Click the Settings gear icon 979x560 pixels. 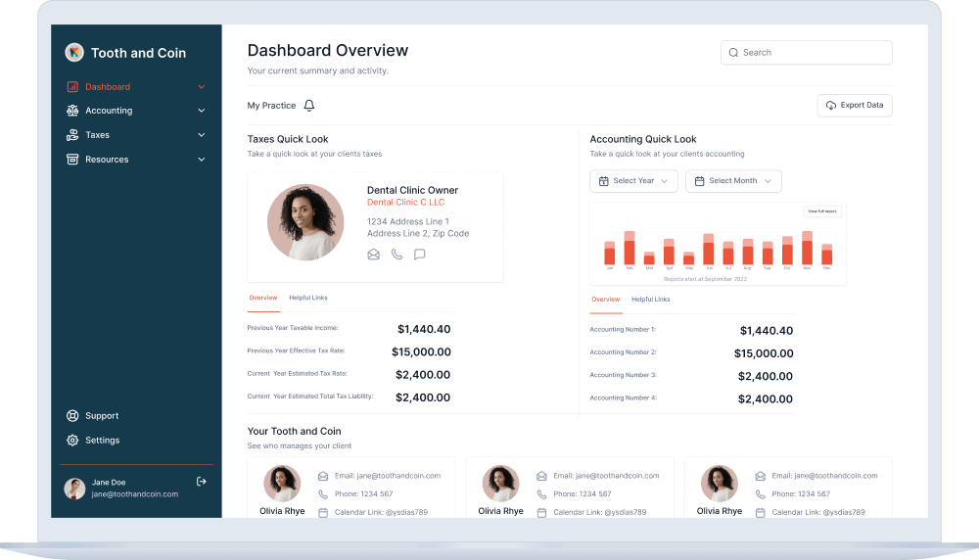pos(72,441)
